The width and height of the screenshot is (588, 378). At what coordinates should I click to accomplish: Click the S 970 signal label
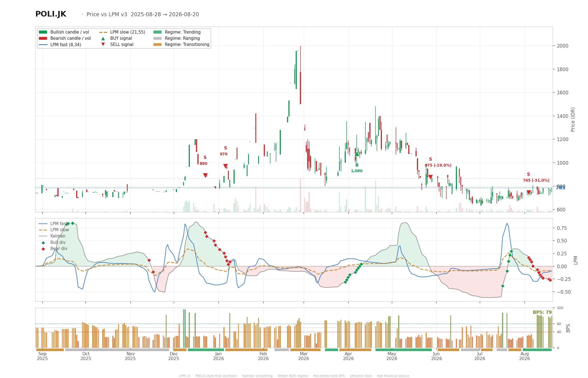pyautogui.click(x=224, y=151)
